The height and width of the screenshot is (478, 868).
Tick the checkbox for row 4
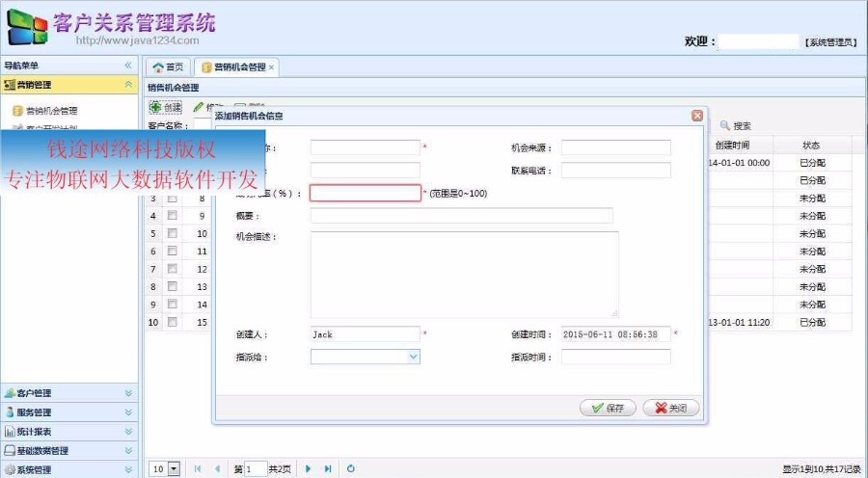[173, 215]
